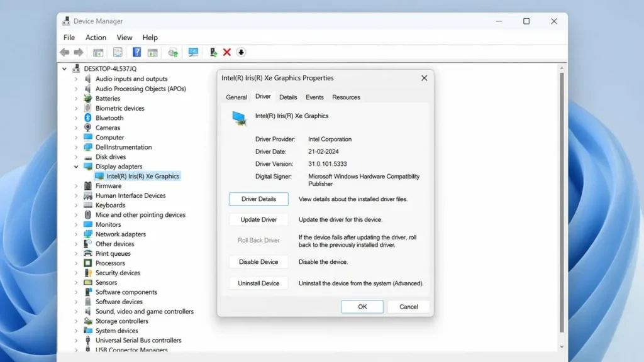
Task: Click the Update Driver button
Action: [x=258, y=219]
